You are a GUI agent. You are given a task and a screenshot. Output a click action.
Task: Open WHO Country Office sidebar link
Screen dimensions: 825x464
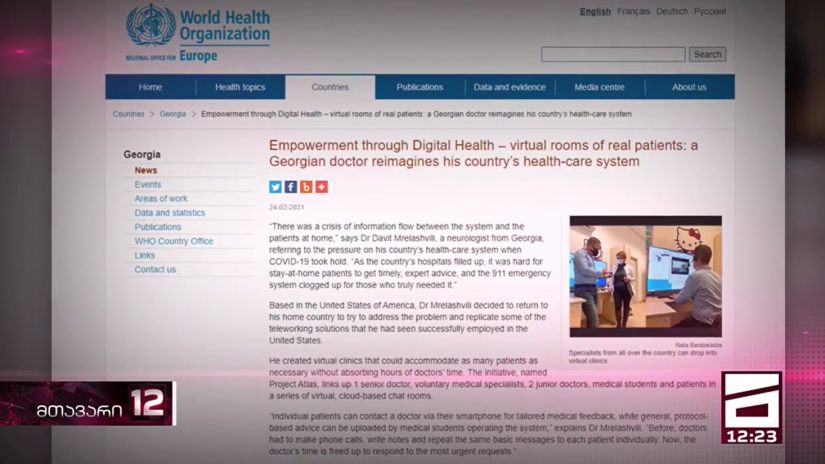point(174,241)
